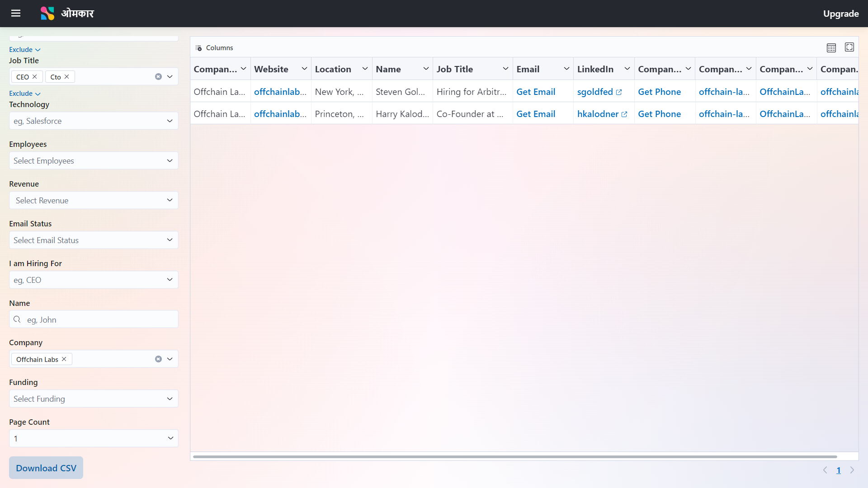Image resolution: width=868 pixels, height=488 pixels.
Task: Go to page 1
Action: point(839,470)
